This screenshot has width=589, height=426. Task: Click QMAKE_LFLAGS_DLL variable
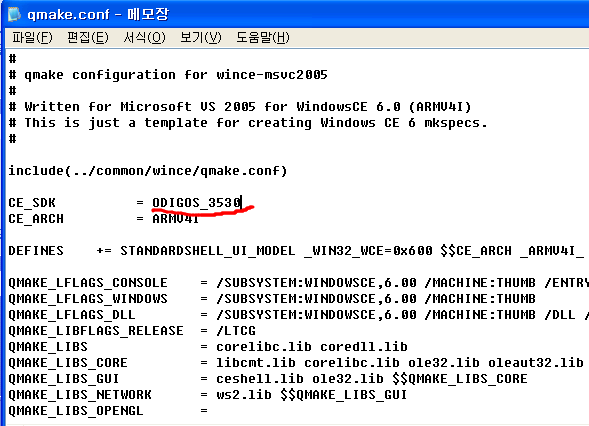(x=72, y=314)
